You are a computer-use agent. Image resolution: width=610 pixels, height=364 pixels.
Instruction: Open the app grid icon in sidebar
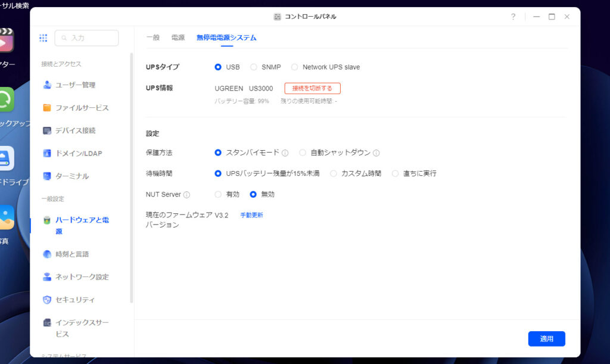pyautogui.click(x=43, y=38)
